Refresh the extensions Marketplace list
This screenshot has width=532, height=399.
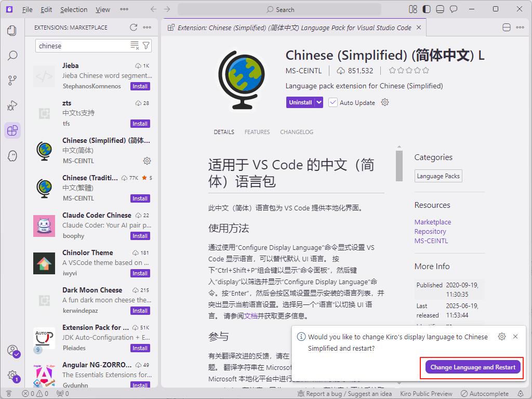tap(134, 27)
